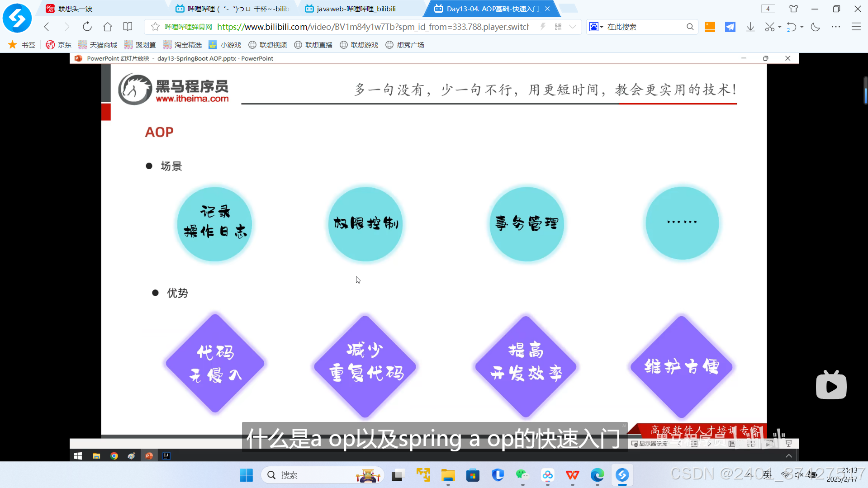The width and height of the screenshot is (868, 488).
Task: Click the tab count indicator showing 4
Action: pyautogui.click(x=768, y=9)
